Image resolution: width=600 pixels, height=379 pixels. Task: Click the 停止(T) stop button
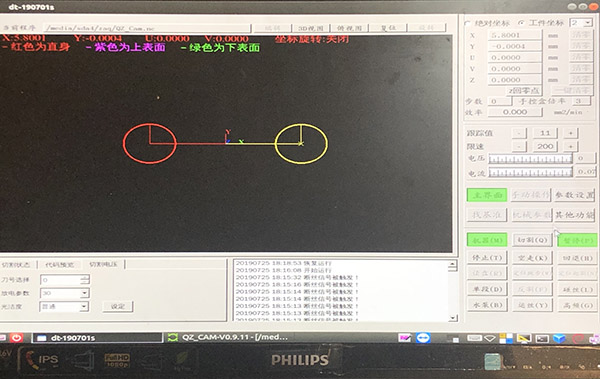487,258
